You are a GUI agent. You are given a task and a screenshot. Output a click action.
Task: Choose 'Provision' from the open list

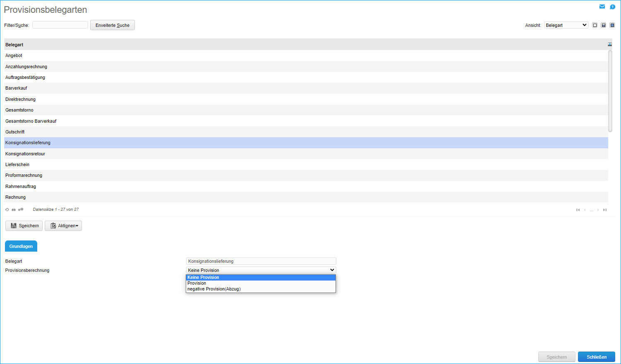point(261,283)
